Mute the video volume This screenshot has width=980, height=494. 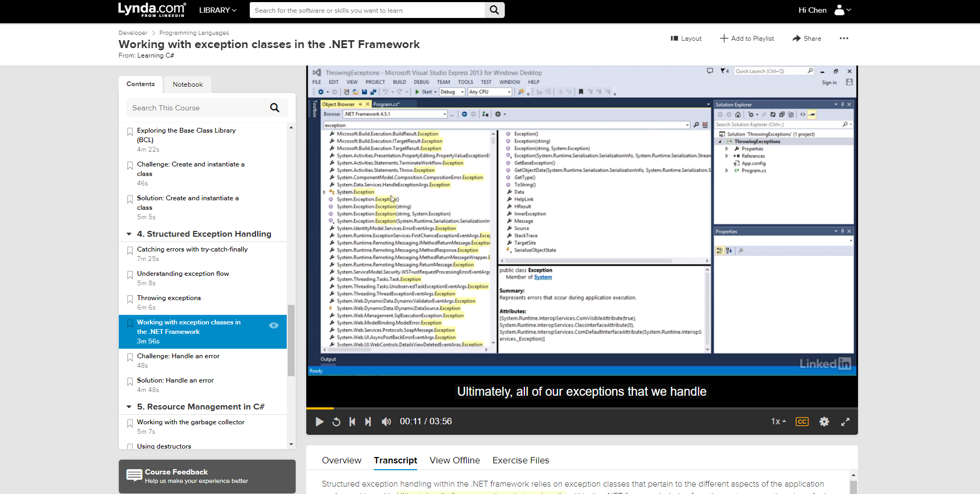point(386,422)
